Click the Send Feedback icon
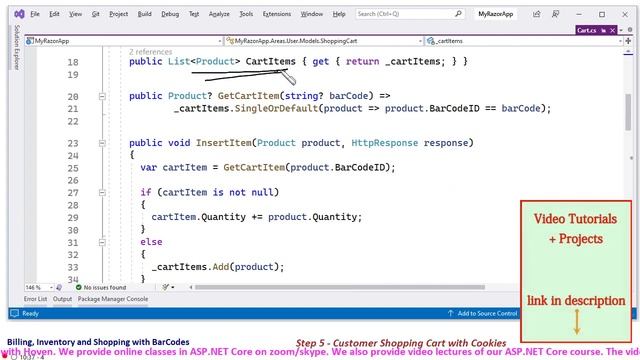The width and height of the screenshot is (640, 360). (556, 14)
